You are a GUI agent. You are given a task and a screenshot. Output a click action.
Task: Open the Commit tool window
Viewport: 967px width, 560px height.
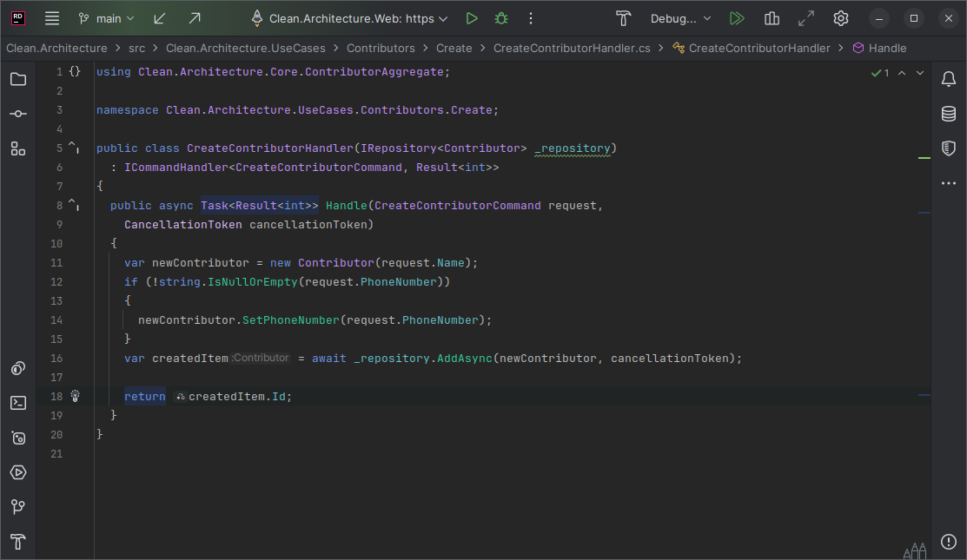pyautogui.click(x=18, y=113)
